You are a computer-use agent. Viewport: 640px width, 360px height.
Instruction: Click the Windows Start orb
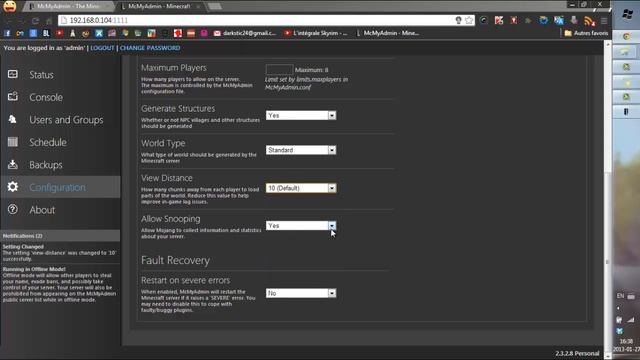tap(627, 15)
